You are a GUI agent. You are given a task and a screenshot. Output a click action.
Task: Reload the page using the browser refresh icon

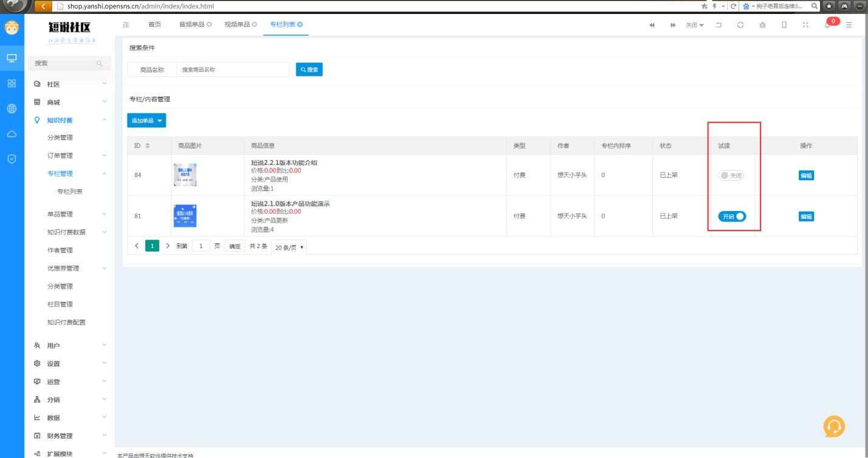pyautogui.click(x=733, y=6)
